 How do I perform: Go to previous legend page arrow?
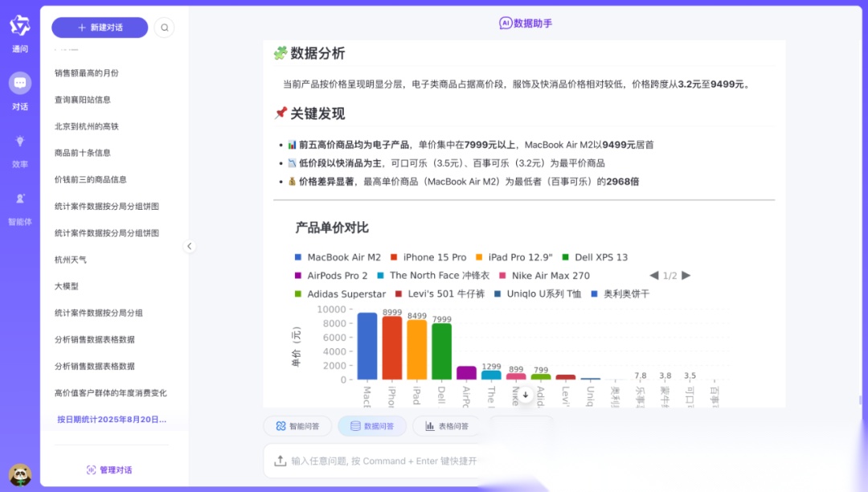coord(653,276)
